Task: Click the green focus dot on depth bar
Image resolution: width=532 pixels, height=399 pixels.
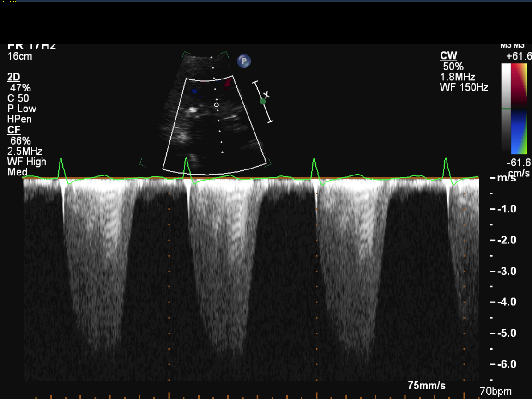Action: pos(263,101)
